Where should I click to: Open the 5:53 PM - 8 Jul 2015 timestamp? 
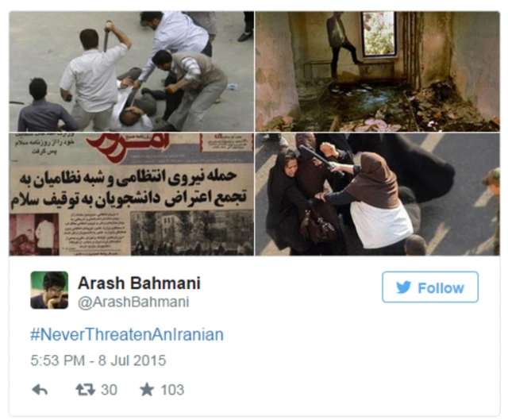pos(98,360)
